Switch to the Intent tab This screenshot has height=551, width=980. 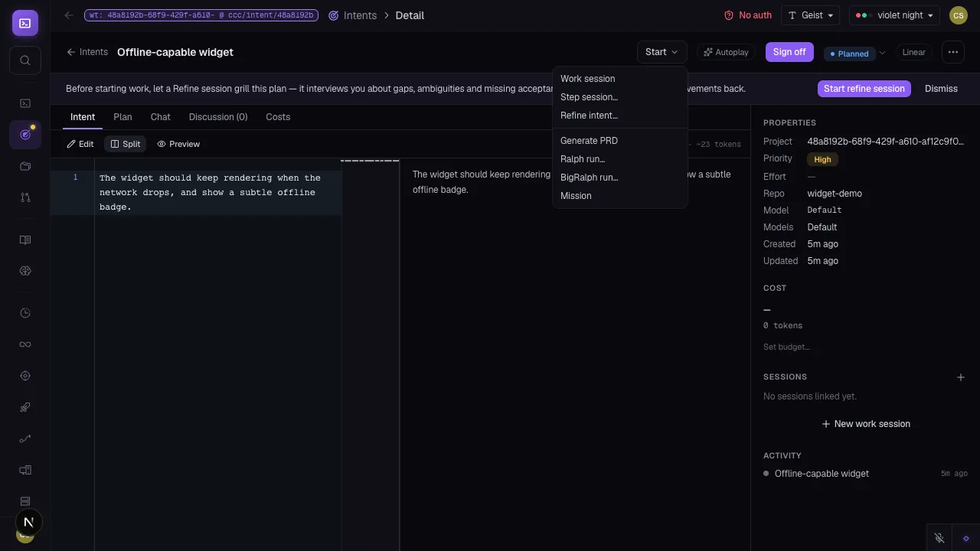(83, 117)
